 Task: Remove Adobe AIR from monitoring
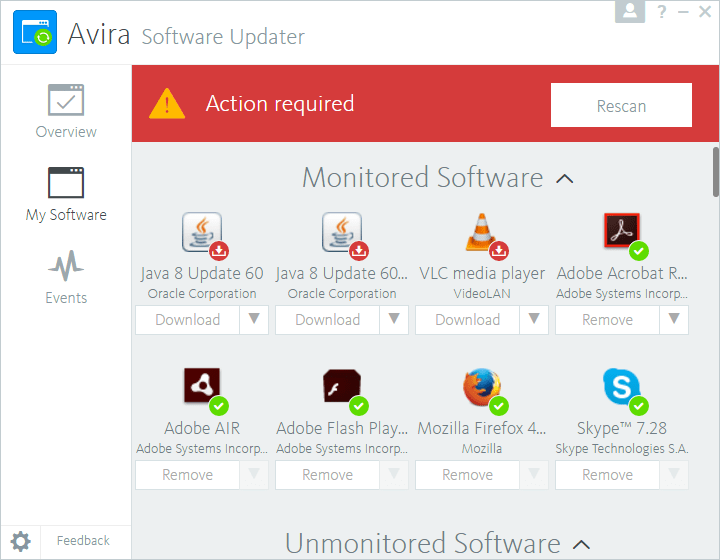[x=187, y=475]
